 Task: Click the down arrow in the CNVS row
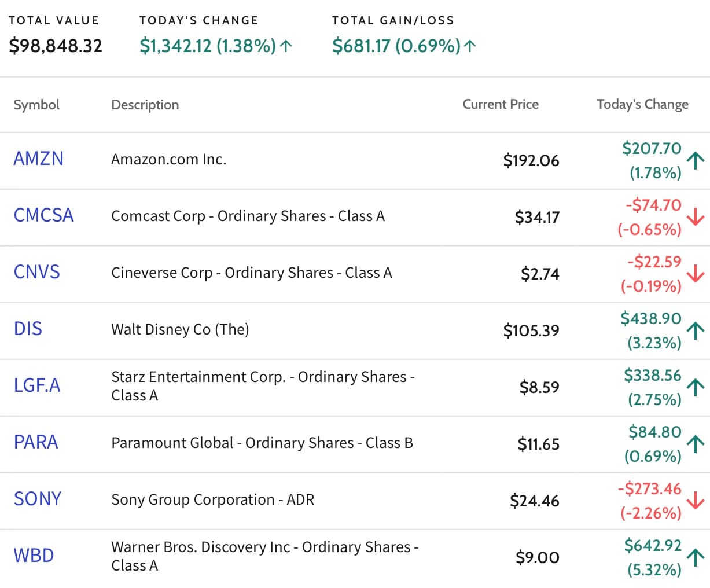[x=696, y=273]
